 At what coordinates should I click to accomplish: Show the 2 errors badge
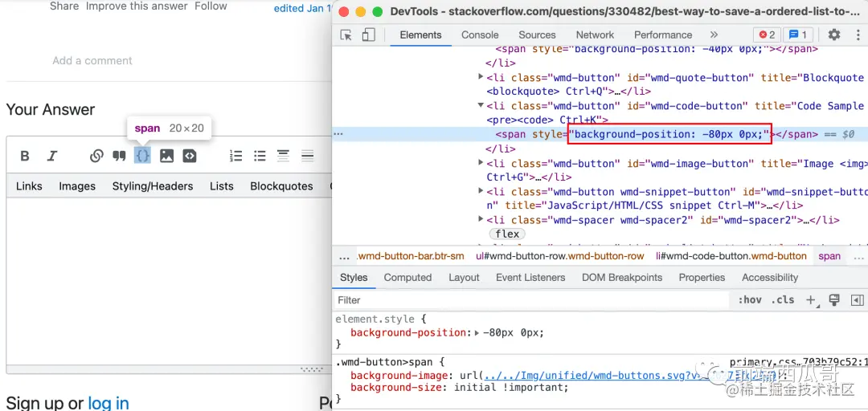(x=768, y=35)
